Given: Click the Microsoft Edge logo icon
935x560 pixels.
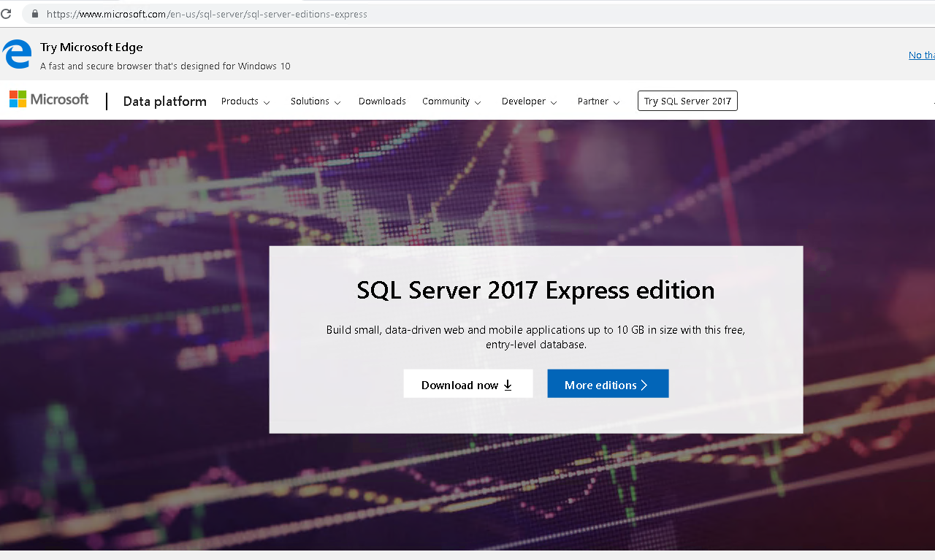Looking at the screenshot, I should point(17,55).
